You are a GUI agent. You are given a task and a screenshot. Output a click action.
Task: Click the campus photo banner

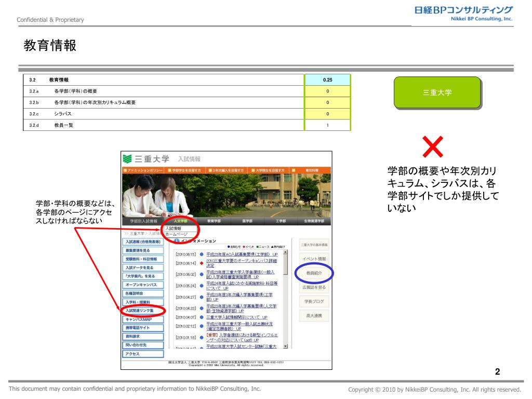tap(227, 195)
